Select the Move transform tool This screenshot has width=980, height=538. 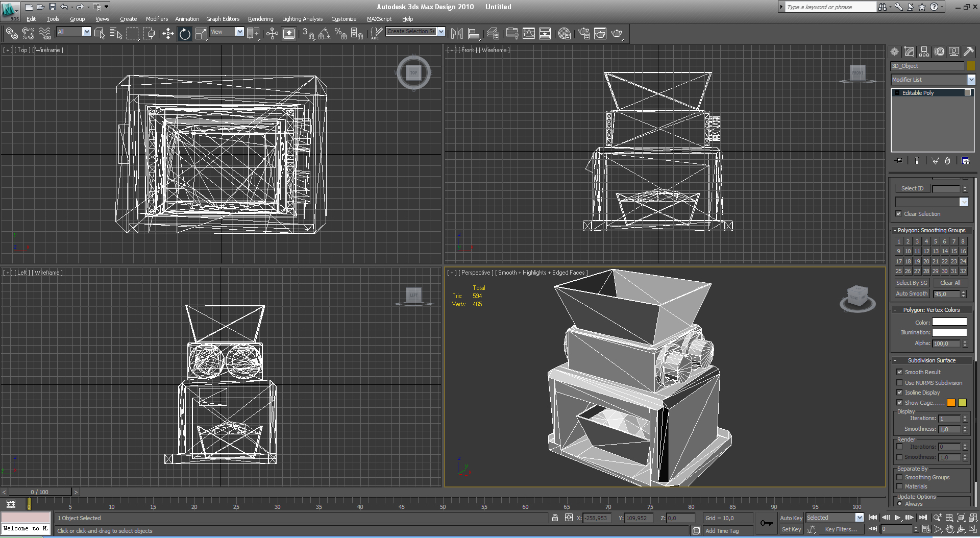[168, 34]
